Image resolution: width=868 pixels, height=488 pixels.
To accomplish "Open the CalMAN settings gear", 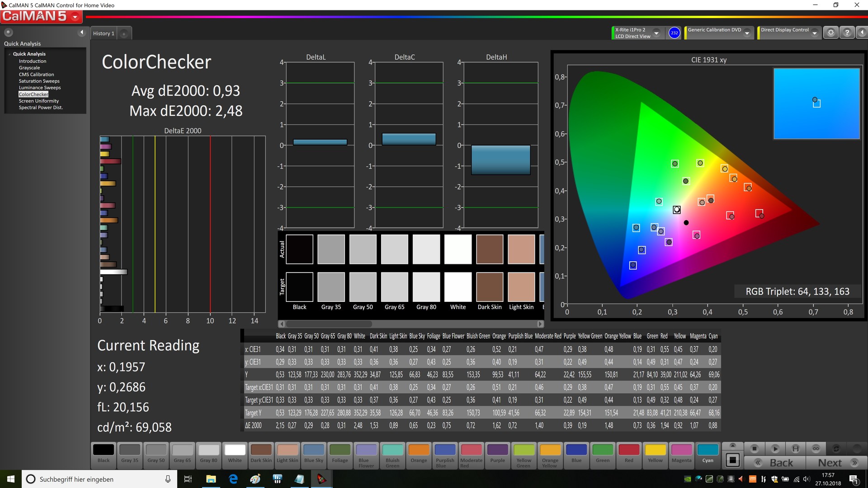I will 830,33.
